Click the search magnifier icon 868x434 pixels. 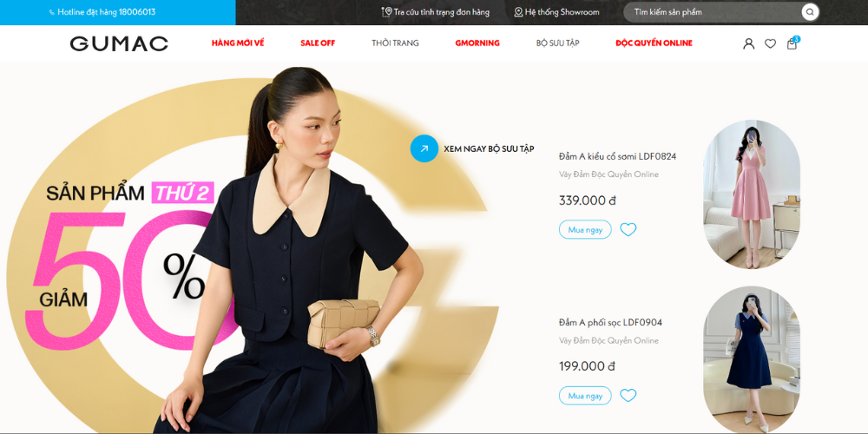(x=810, y=11)
